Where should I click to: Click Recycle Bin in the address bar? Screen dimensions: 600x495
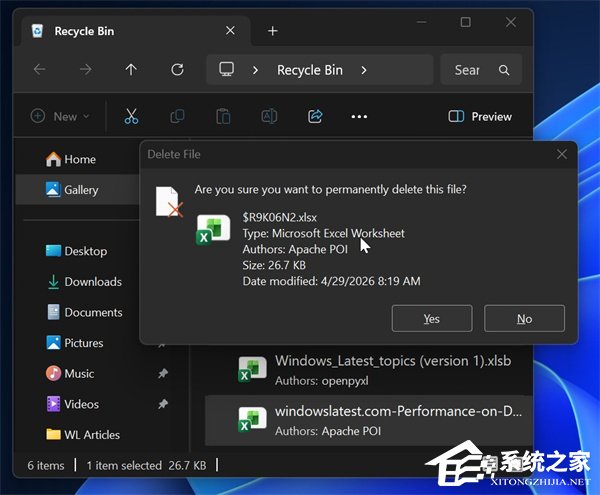[x=310, y=70]
